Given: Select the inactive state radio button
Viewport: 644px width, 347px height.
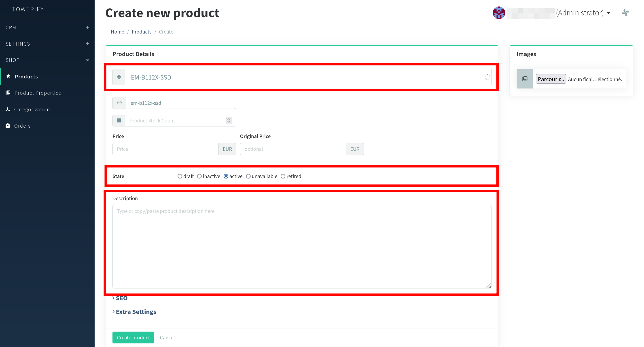Looking at the screenshot, I should [x=199, y=176].
